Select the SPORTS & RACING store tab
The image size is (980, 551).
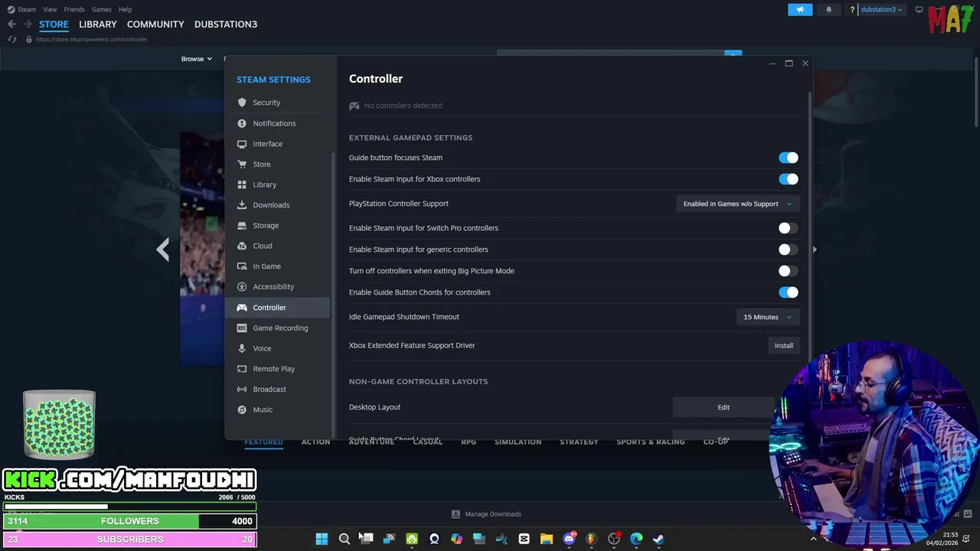coord(651,442)
